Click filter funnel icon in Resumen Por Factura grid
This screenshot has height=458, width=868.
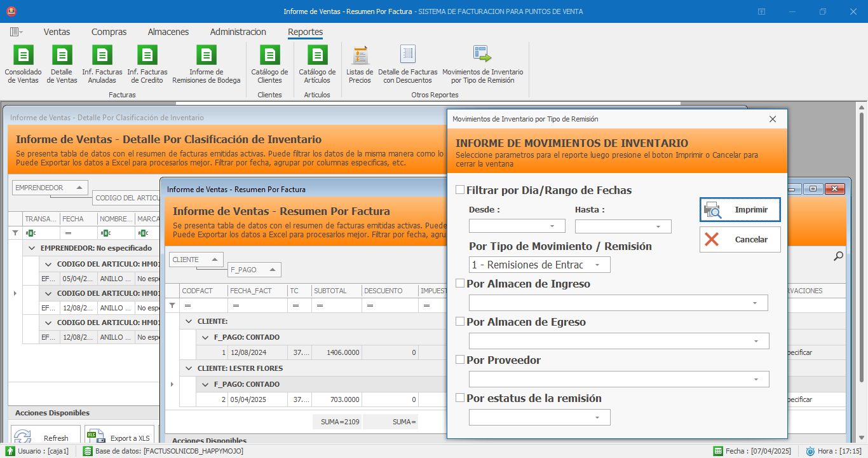pos(172,305)
